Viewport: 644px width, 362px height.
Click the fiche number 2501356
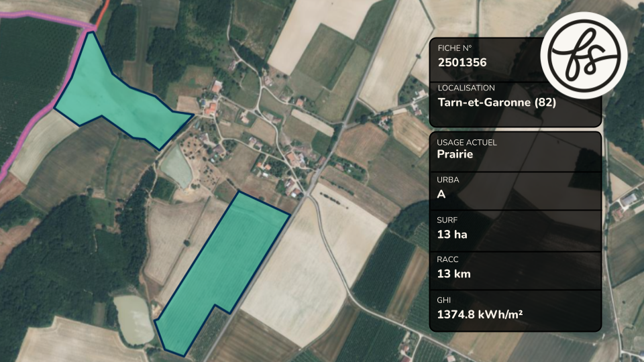pos(462,62)
